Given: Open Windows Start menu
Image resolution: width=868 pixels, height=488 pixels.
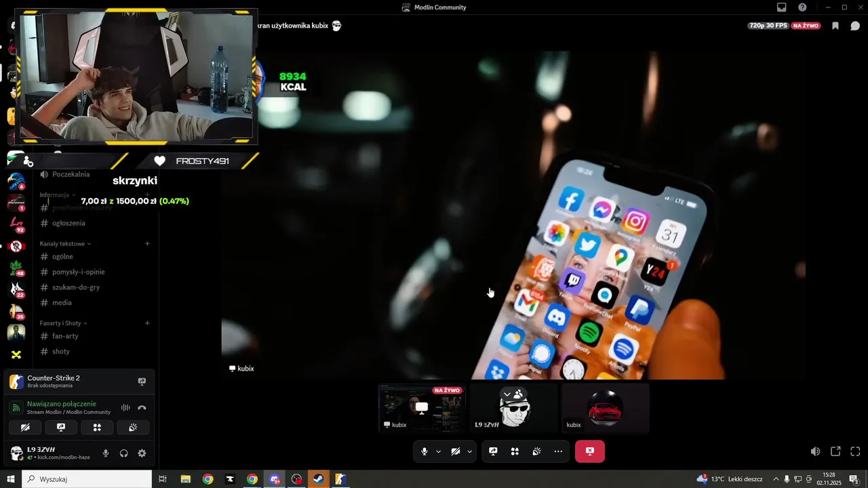Looking at the screenshot, I should coord(11,479).
